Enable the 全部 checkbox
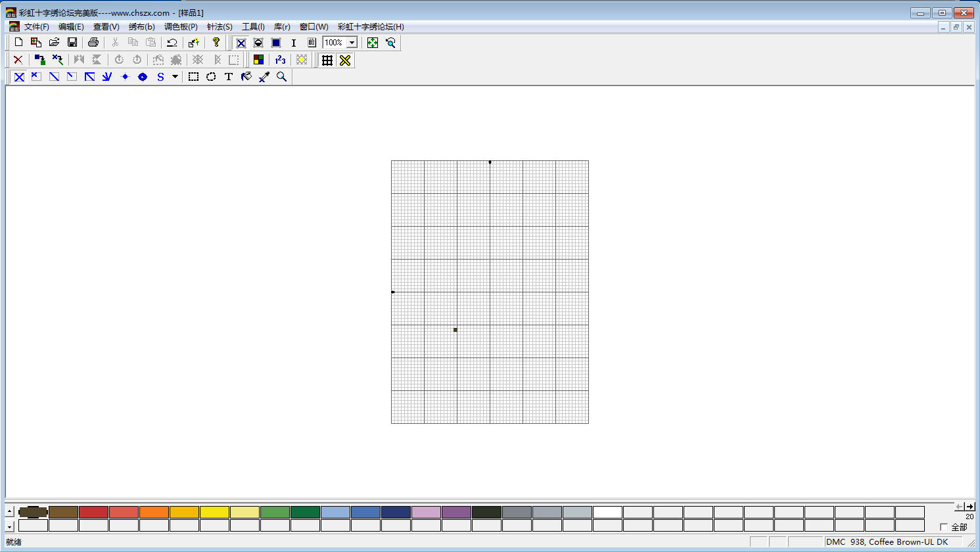This screenshot has width=980, height=552. [x=944, y=527]
